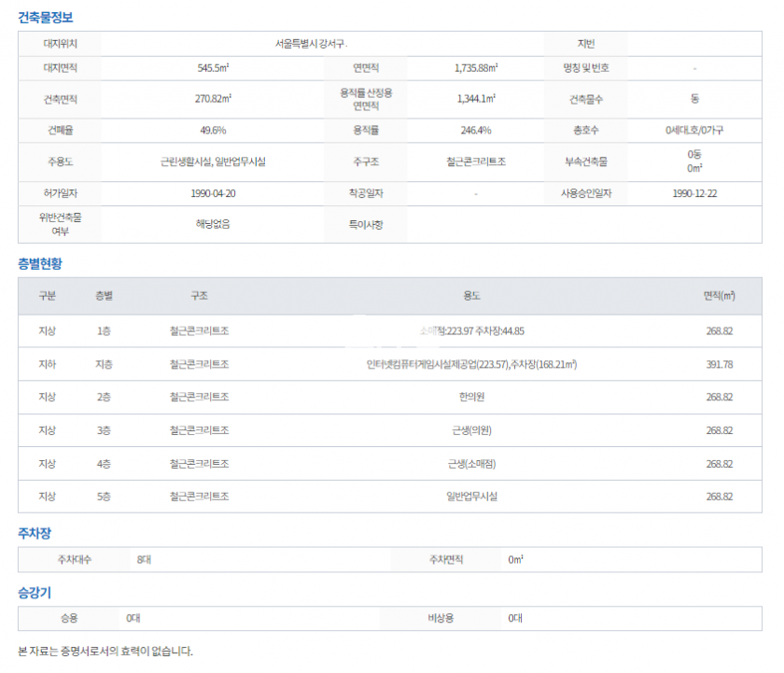
Task: Click the 근생(의원) entry on 3층
Action: (x=471, y=430)
